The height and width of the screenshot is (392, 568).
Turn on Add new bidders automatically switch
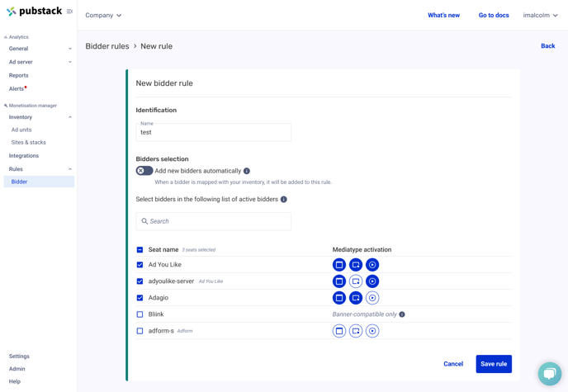click(144, 171)
